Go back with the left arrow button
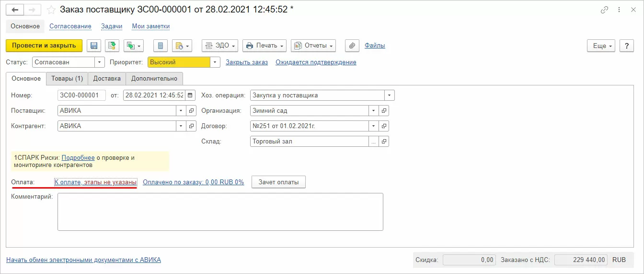The image size is (644, 274). [14, 10]
